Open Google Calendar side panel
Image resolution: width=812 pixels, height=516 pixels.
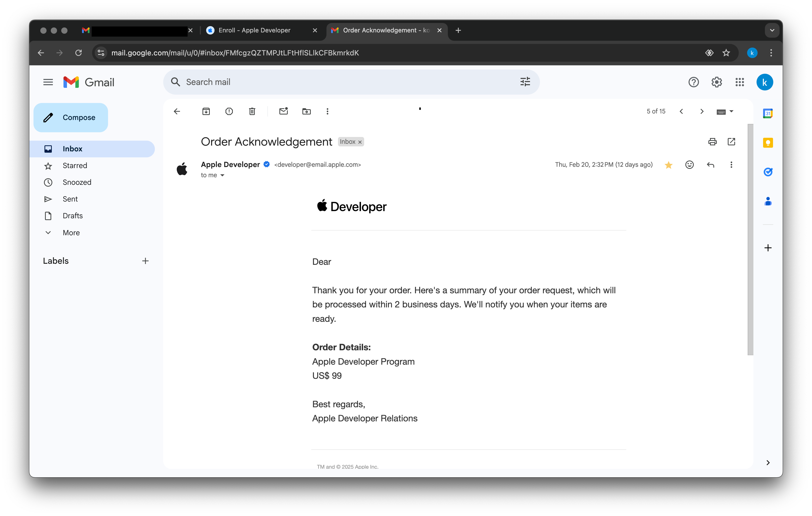click(x=768, y=113)
